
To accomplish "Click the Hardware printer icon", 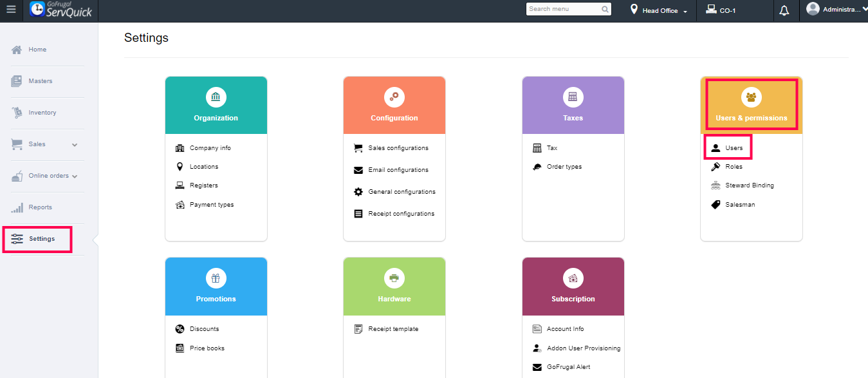I will (394, 278).
